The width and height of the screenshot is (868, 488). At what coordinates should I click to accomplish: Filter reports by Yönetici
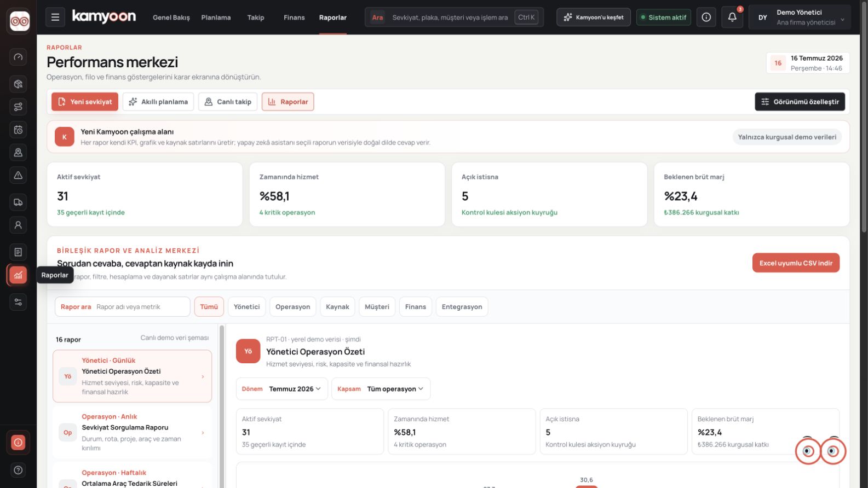coord(246,307)
